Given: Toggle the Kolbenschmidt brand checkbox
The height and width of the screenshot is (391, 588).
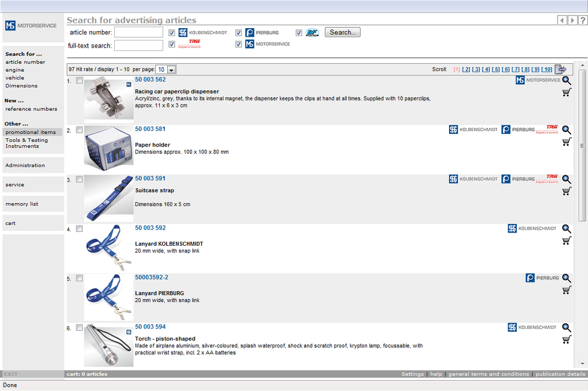Looking at the screenshot, I should [x=172, y=33].
